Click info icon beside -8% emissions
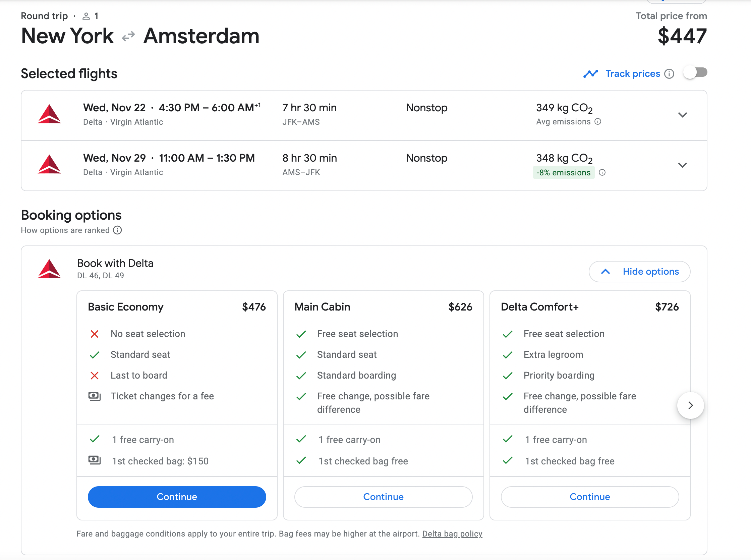 [602, 173]
